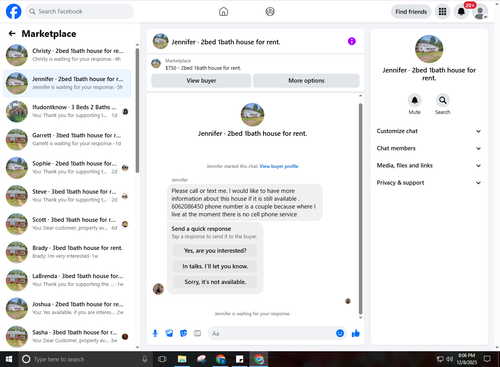Screen dimensions: 500x367
Task: Open conversation info purple icon
Action: tap(352, 41)
